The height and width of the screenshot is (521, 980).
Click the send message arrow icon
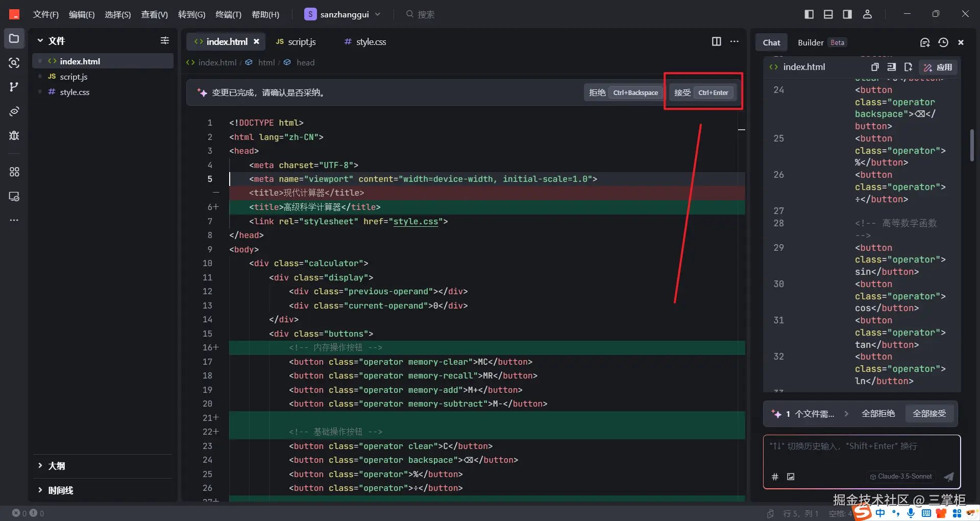[x=948, y=477]
